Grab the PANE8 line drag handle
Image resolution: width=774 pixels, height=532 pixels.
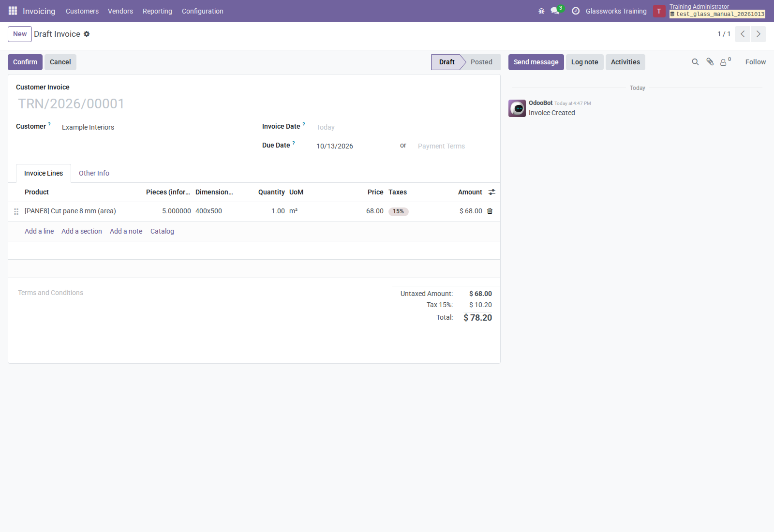(16, 211)
